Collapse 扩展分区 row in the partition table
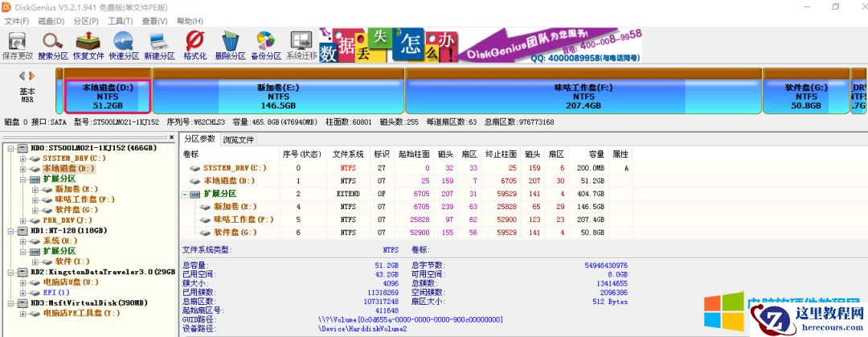The image size is (868, 337). (185, 195)
